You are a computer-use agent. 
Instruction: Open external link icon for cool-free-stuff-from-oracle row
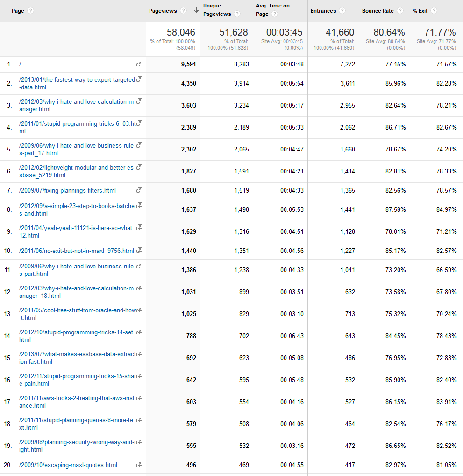(x=139, y=310)
